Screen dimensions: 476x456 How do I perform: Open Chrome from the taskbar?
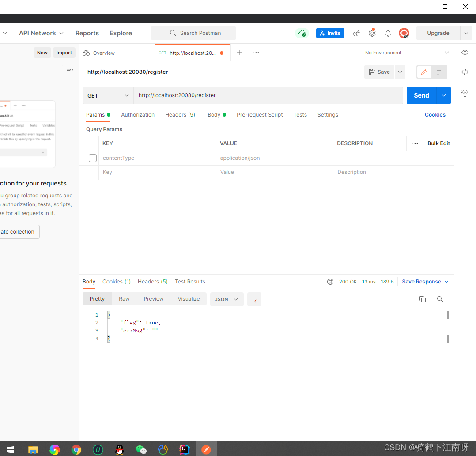click(76, 450)
